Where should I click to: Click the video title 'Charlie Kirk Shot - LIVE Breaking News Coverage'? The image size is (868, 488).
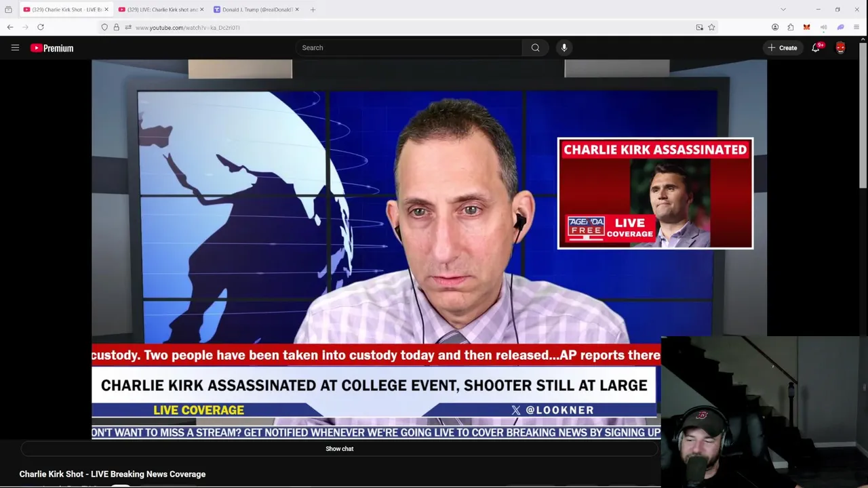pos(113,474)
